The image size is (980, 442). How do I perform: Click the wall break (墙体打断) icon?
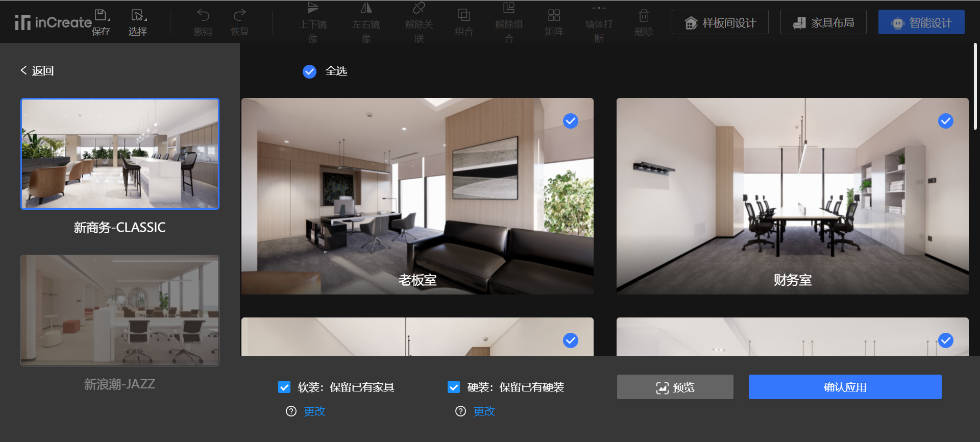[599, 8]
